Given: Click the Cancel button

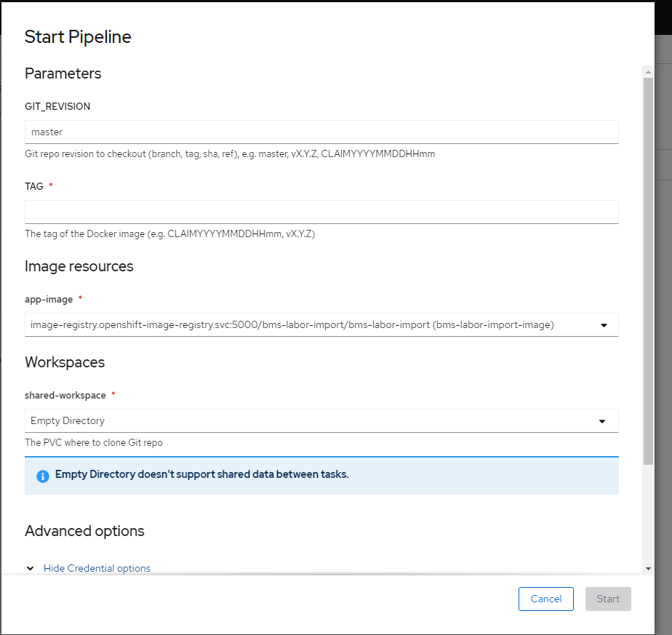Looking at the screenshot, I should coord(545,599).
